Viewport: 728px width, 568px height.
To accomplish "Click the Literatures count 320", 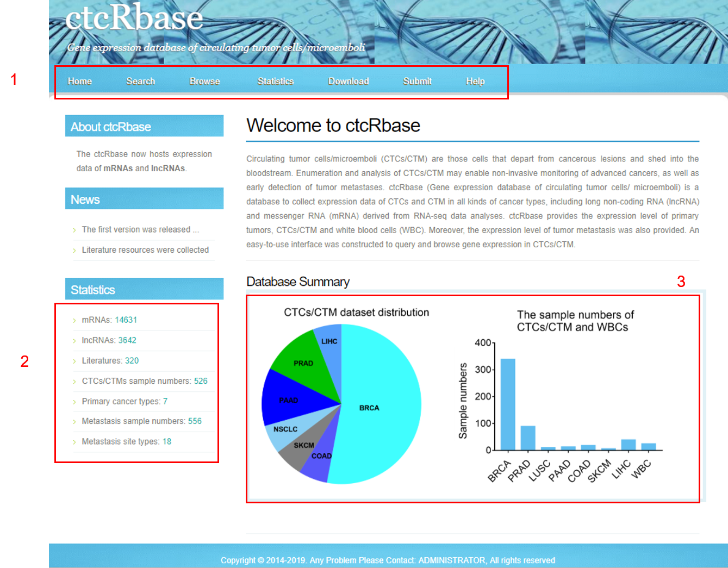I will coord(132,360).
